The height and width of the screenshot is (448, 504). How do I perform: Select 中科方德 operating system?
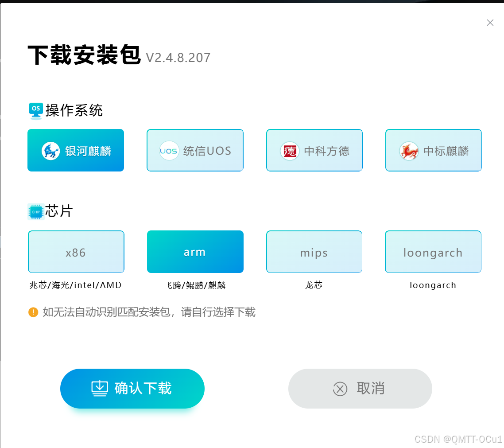point(314,150)
